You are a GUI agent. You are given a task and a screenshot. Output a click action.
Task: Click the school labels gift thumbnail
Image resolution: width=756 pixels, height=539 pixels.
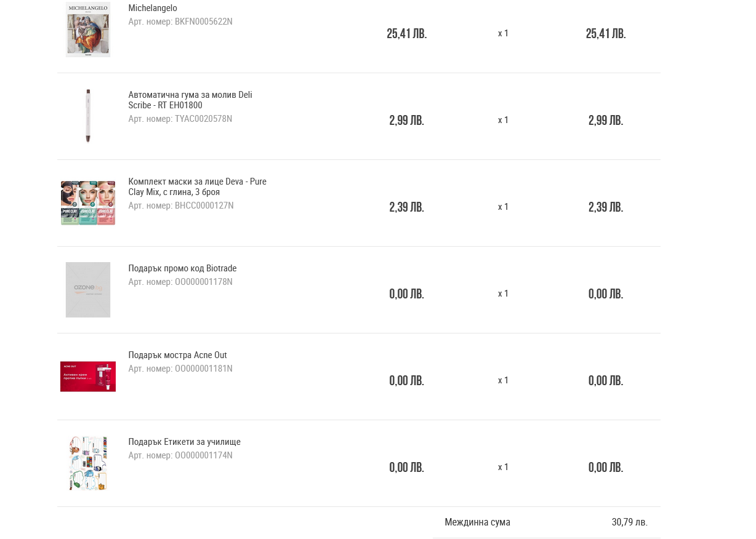[88, 463]
